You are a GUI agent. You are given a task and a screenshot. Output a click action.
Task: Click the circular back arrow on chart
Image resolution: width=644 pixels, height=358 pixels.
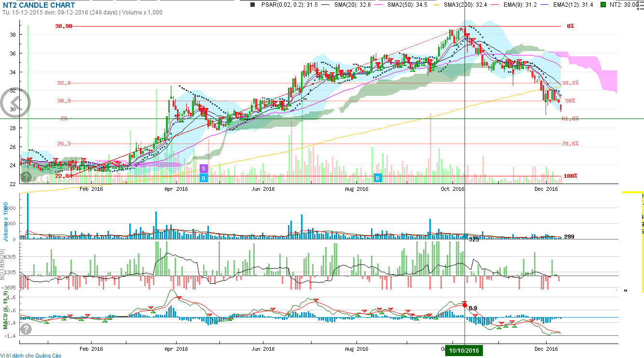15,102
